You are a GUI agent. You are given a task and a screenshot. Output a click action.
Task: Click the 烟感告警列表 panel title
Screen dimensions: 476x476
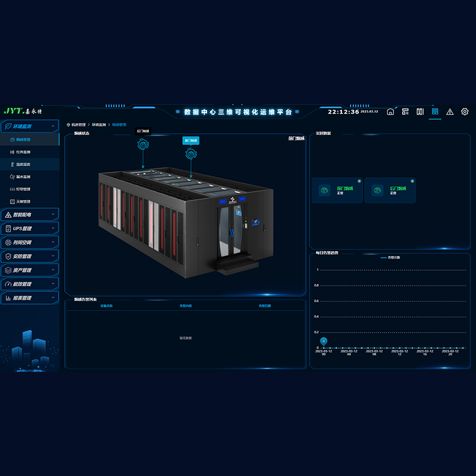pos(85,299)
